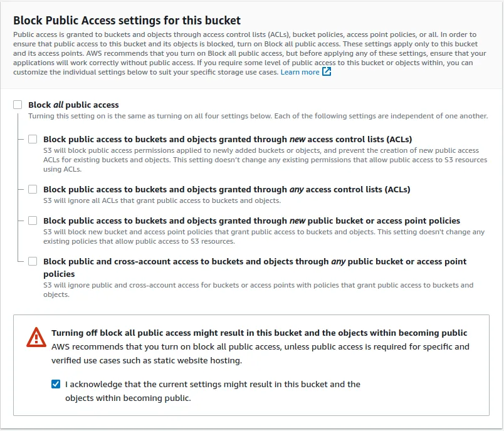
Task: Check cross-account access block through any policies
Action: (x=33, y=261)
